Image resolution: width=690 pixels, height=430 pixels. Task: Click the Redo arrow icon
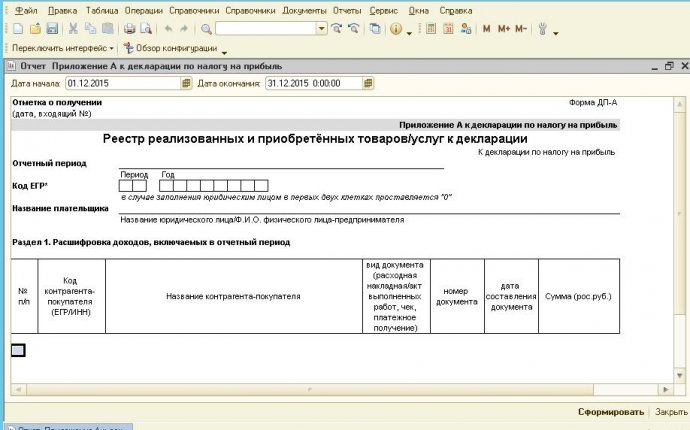(184, 29)
